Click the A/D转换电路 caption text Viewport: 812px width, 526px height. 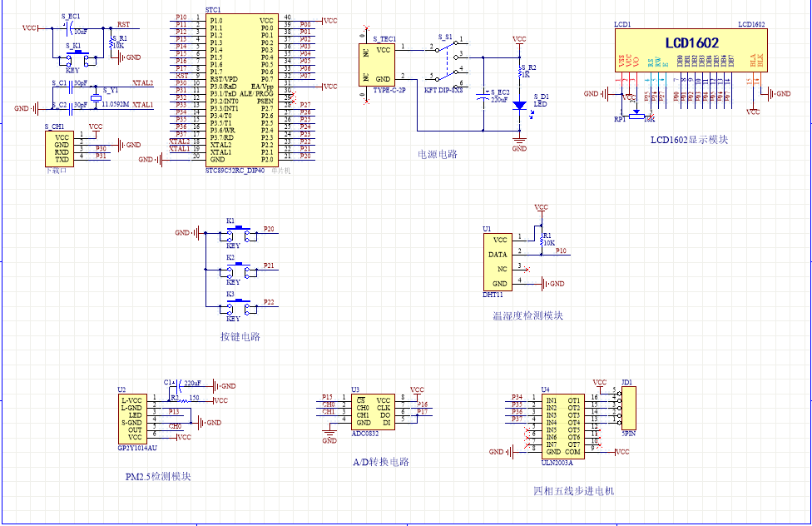point(381,462)
